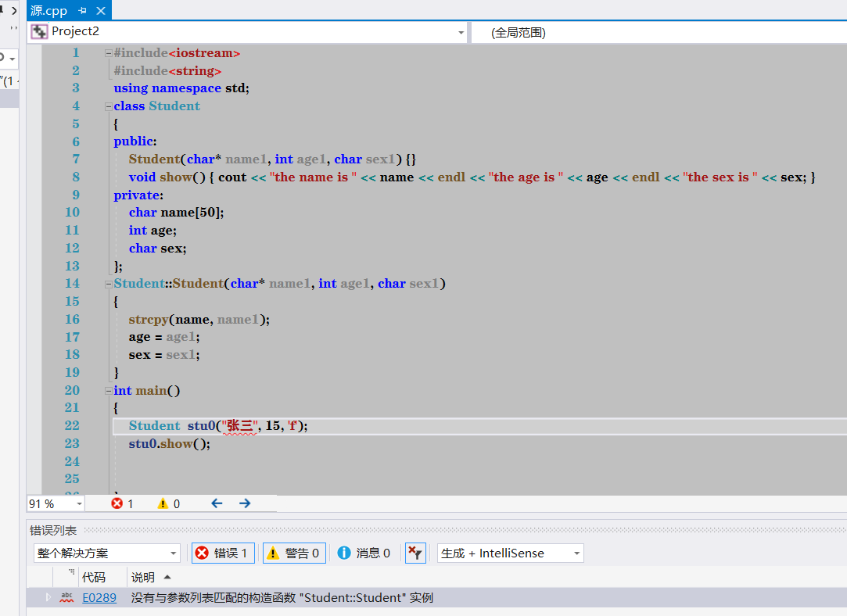
Task: Click 'using namespace std;' on line 3
Action: (x=181, y=88)
